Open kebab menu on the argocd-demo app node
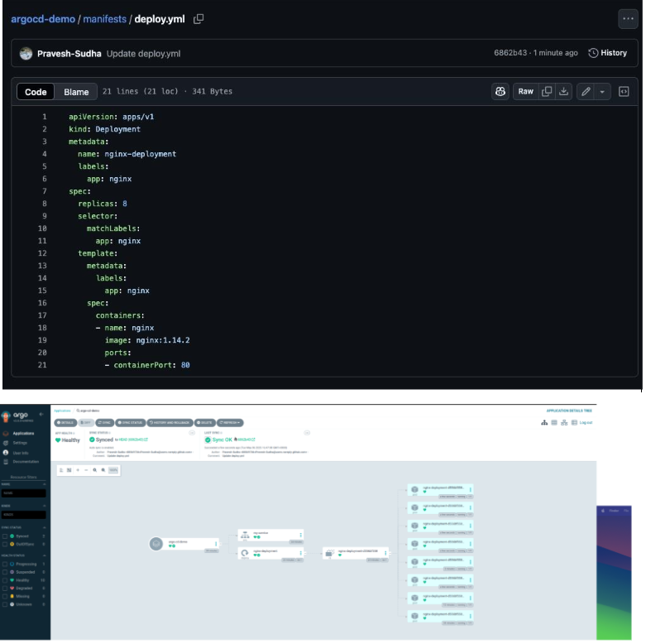Image resolution: width=646 pixels, height=644 pixels. pos(215,544)
